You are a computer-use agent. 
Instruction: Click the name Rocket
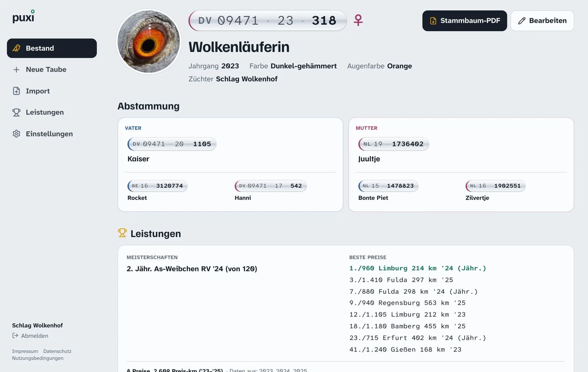[137, 198]
